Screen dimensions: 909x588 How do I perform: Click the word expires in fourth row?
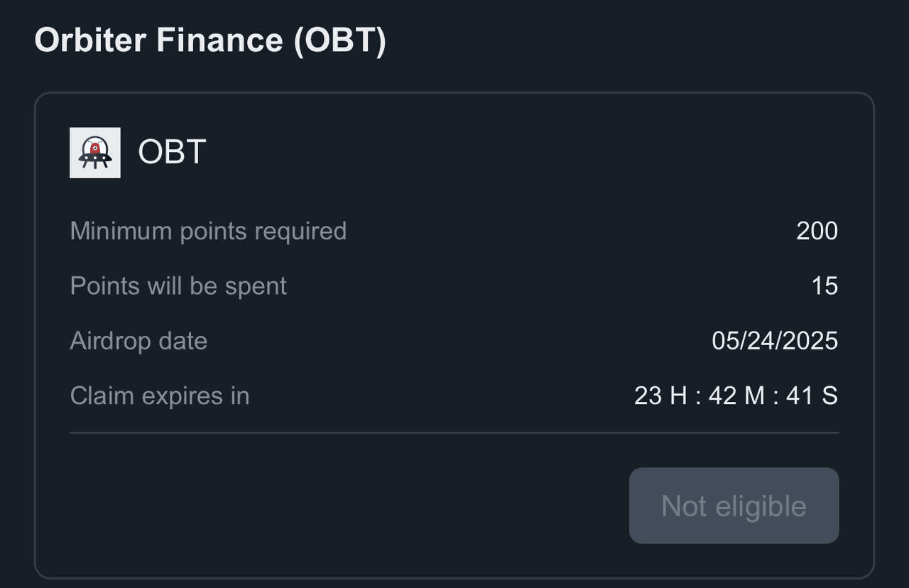pyautogui.click(x=185, y=396)
